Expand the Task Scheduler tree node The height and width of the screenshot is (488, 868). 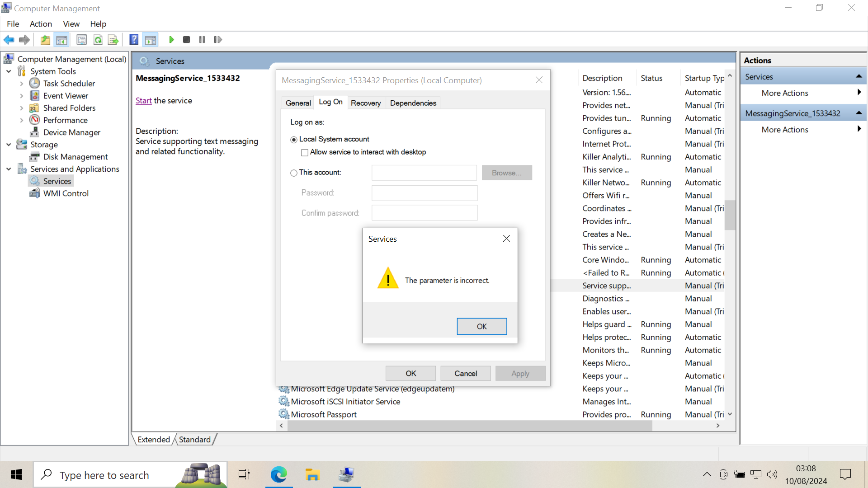21,84
